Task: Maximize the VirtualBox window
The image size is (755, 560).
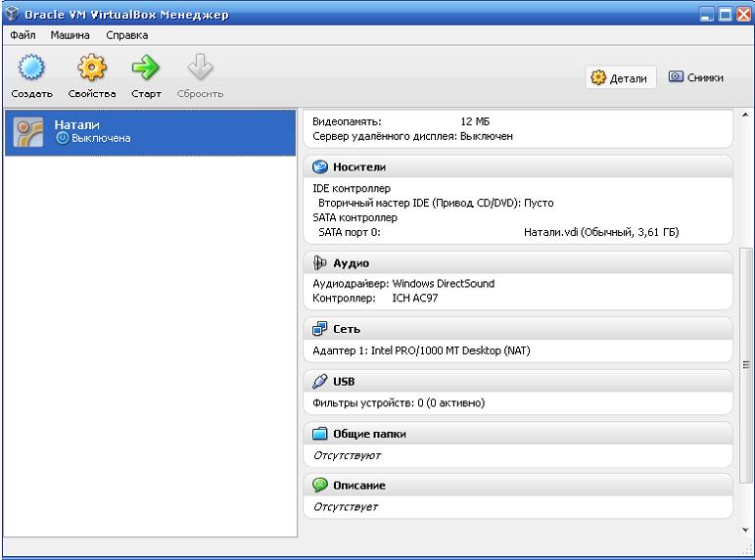Action: click(x=725, y=14)
